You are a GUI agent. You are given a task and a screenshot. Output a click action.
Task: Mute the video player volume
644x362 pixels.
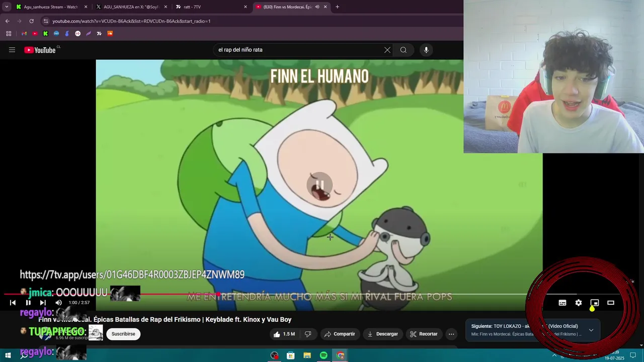click(58, 303)
